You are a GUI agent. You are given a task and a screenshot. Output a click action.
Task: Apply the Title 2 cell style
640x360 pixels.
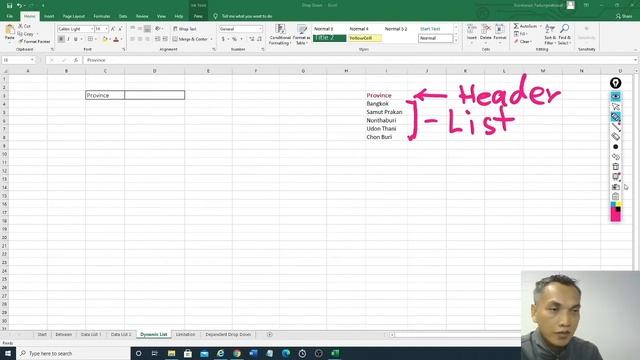pyautogui.click(x=329, y=38)
